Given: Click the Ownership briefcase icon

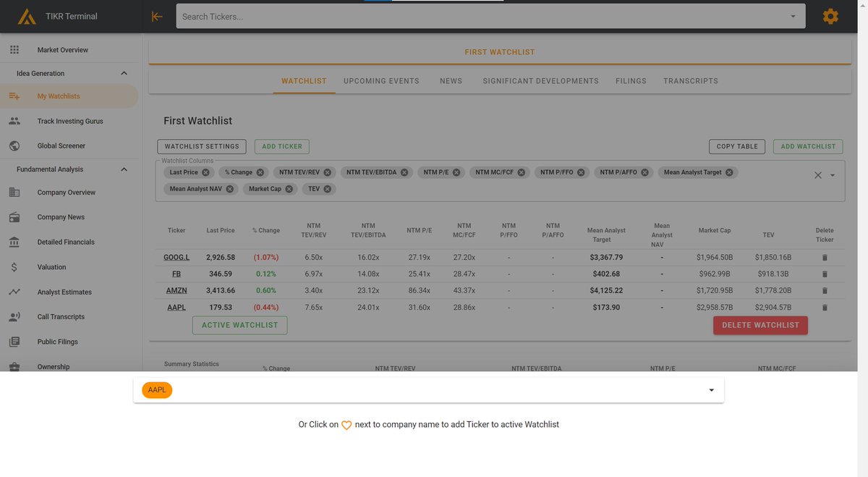Looking at the screenshot, I should 14,367.
